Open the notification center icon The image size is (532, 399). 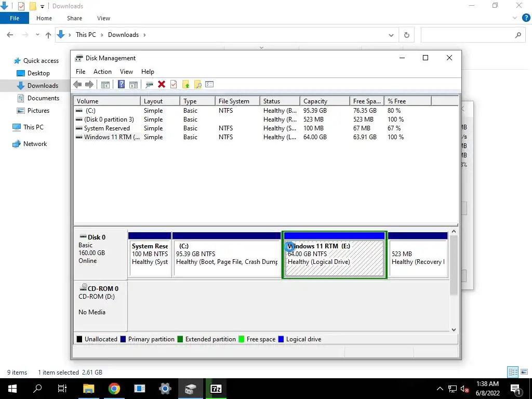[515, 389]
